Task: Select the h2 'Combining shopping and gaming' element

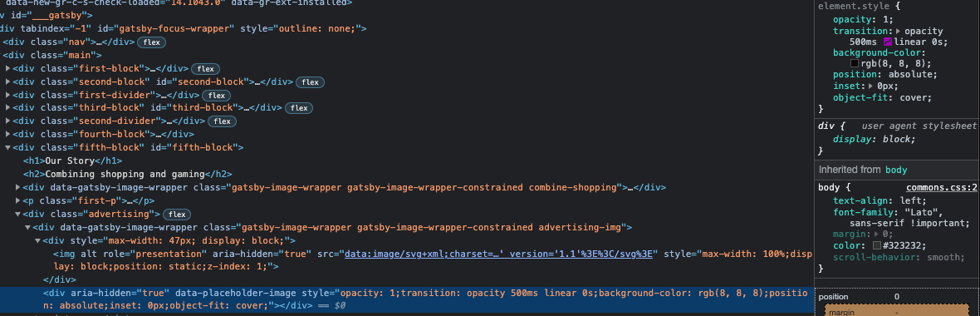Action: pyautogui.click(x=128, y=174)
